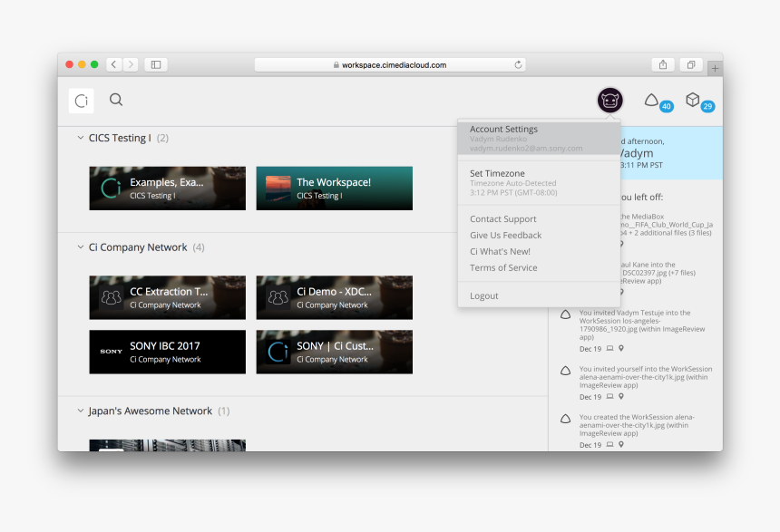Open The Workspace! workspace tile
This screenshot has height=532, width=780.
click(334, 188)
